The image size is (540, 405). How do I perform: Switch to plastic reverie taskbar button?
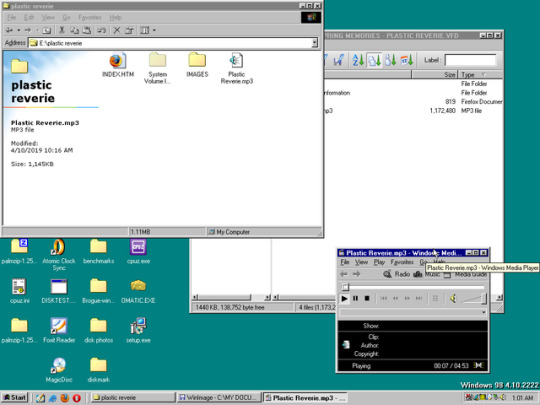132,398
